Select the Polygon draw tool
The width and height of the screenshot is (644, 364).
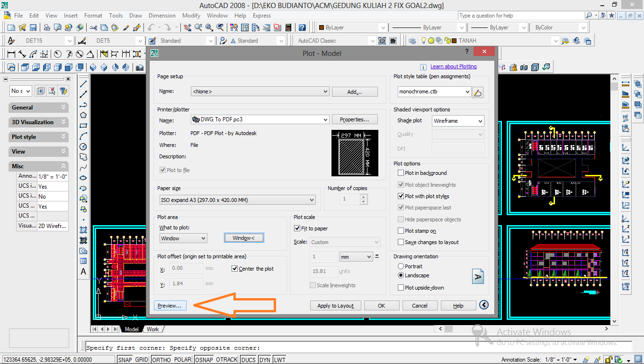[x=83, y=115]
